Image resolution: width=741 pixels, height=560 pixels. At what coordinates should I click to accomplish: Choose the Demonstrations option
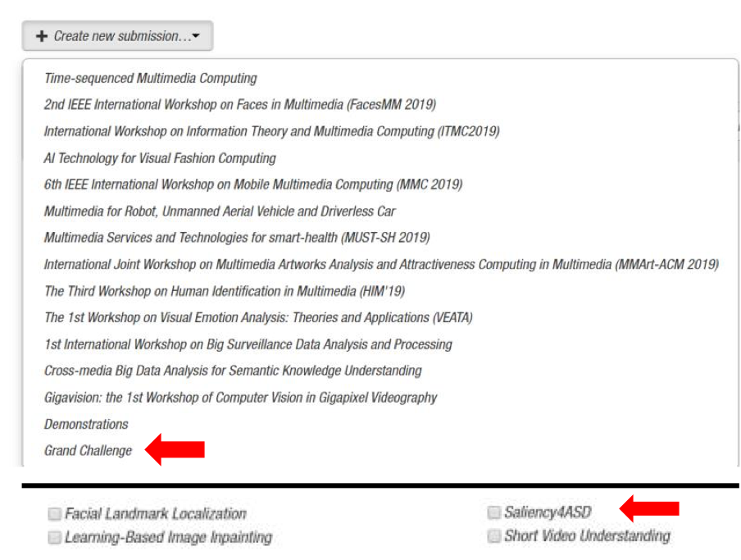click(x=86, y=425)
